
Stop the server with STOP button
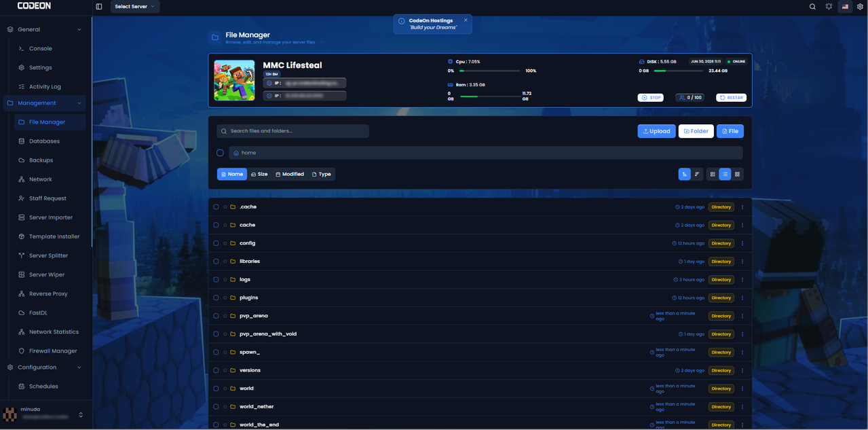coord(651,98)
